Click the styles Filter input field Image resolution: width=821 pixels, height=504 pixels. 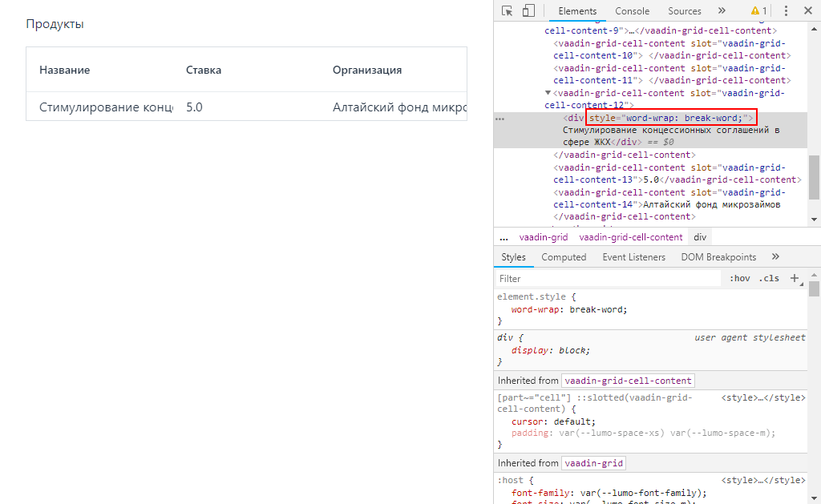tap(609, 278)
